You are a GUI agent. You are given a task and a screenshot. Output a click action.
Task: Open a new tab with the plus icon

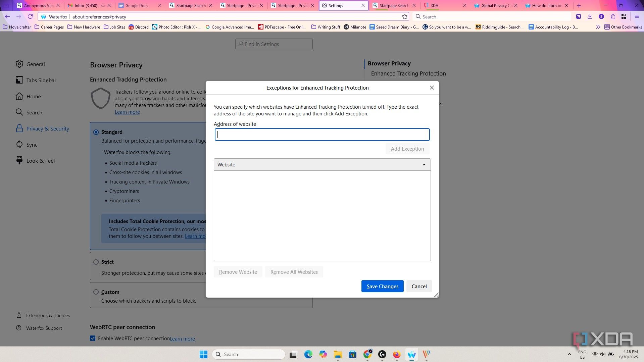pyautogui.click(x=579, y=5)
